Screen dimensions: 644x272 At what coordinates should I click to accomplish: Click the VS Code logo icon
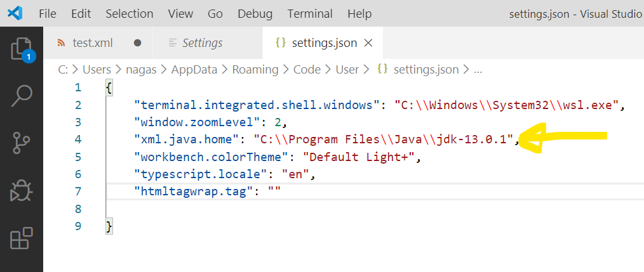click(15, 13)
